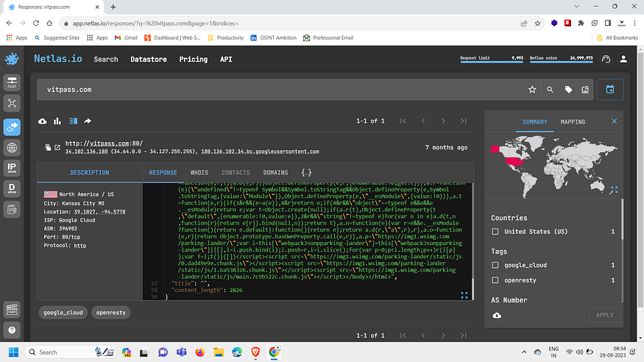Image resolution: width=644 pixels, height=362 pixels.
Task: Open the Certificates sidebar icon
Action: point(12,210)
